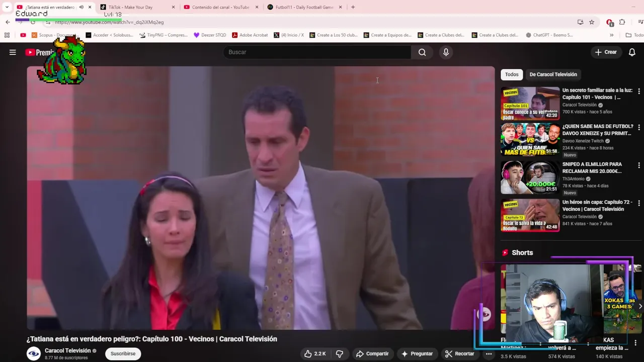644x362 pixels.
Task: Like the video showing 2.2 K
Action: coord(315,354)
